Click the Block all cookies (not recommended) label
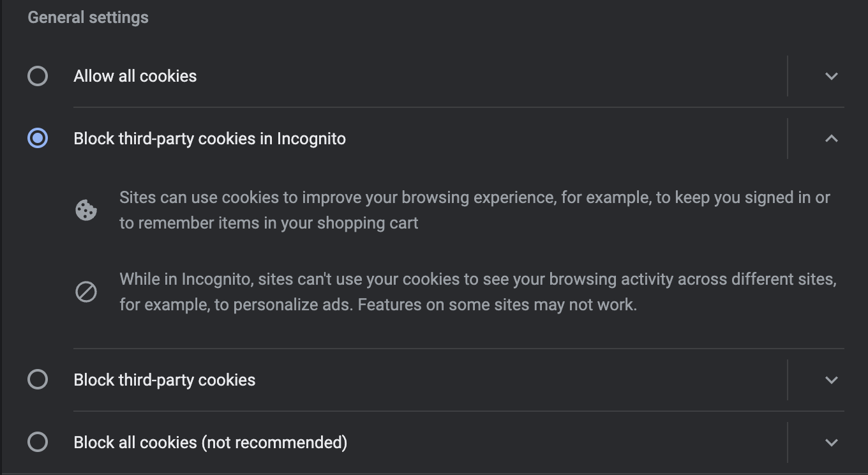The image size is (868, 475). tap(211, 442)
